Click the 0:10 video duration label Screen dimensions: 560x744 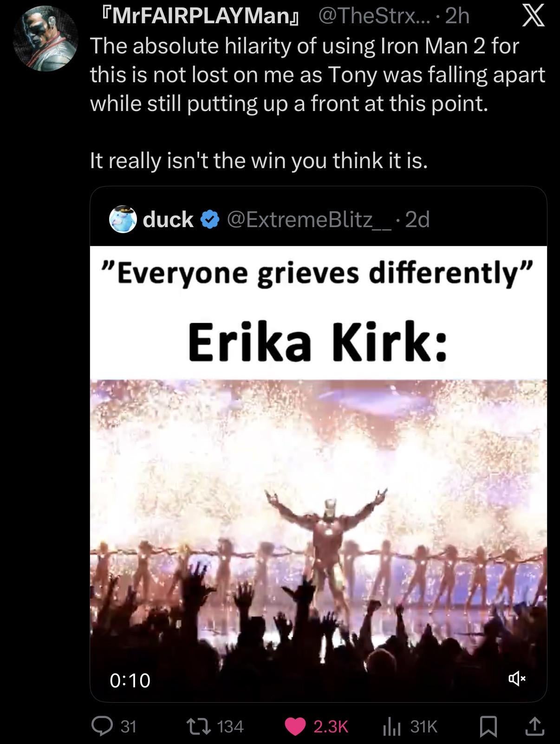click(x=130, y=680)
